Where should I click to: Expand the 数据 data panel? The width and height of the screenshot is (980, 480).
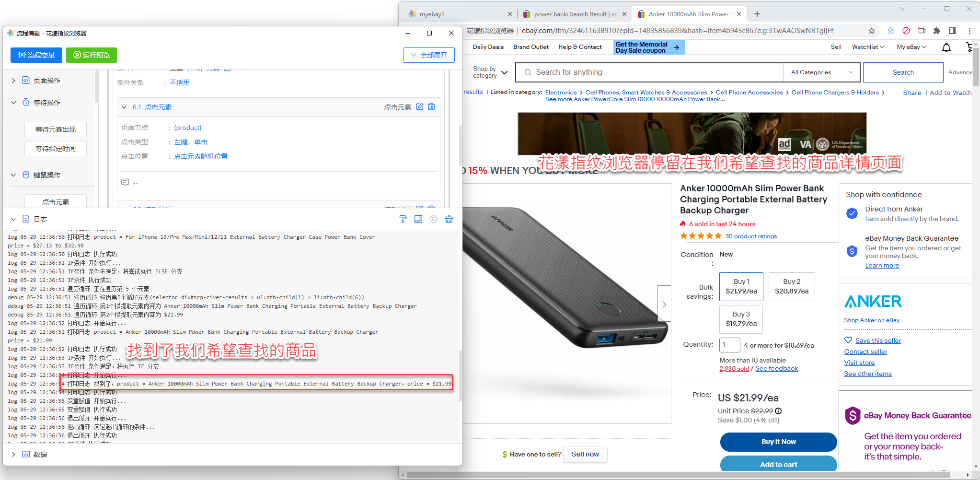point(13,454)
